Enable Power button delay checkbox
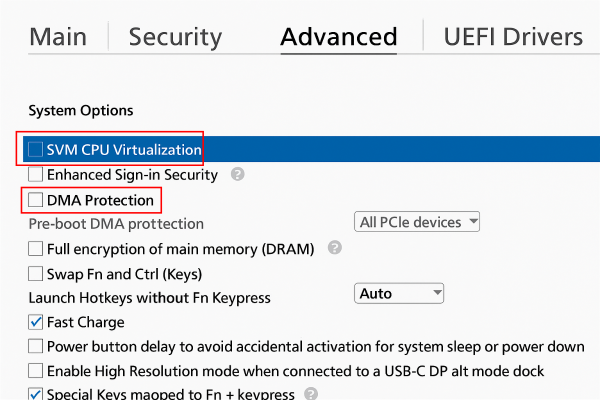This screenshot has width=600, height=400. (x=36, y=346)
